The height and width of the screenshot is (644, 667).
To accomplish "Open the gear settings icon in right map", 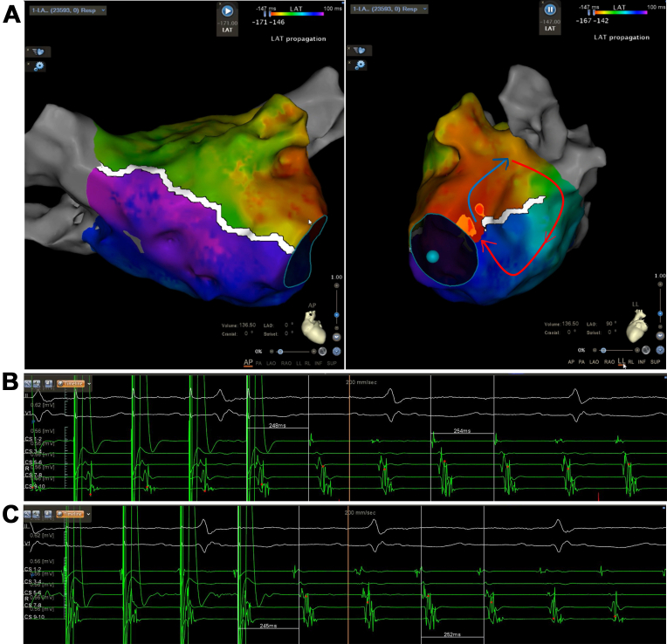I will point(360,65).
